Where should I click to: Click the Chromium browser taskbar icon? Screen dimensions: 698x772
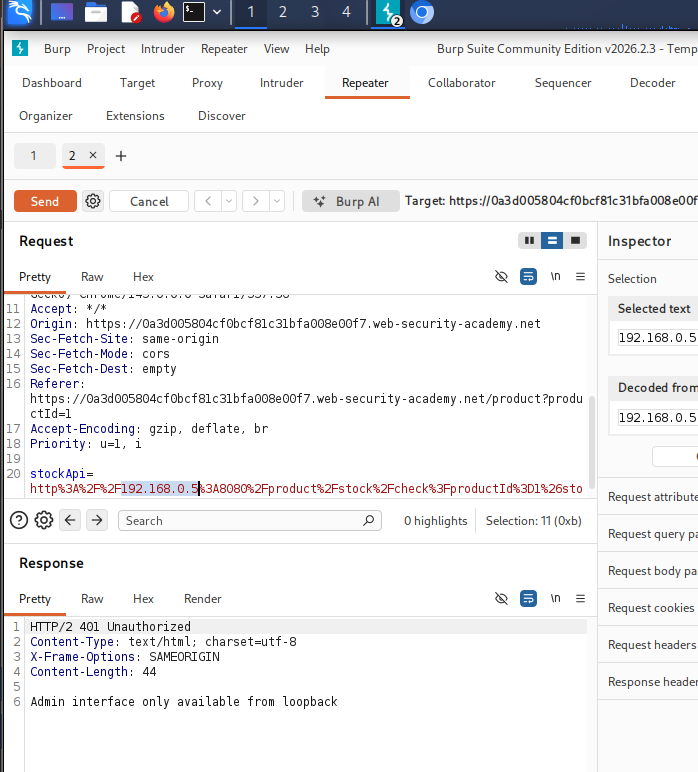(x=422, y=12)
